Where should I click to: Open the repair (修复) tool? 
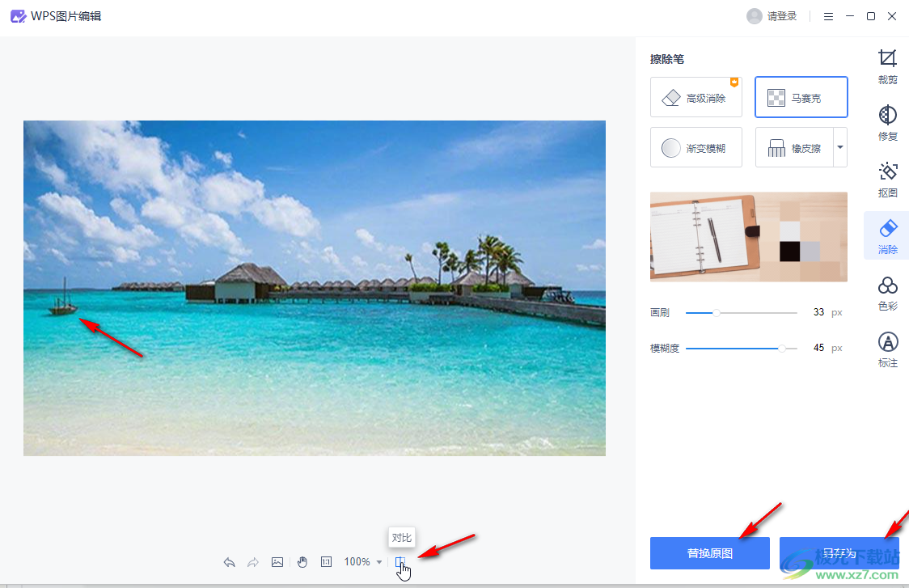[887, 122]
